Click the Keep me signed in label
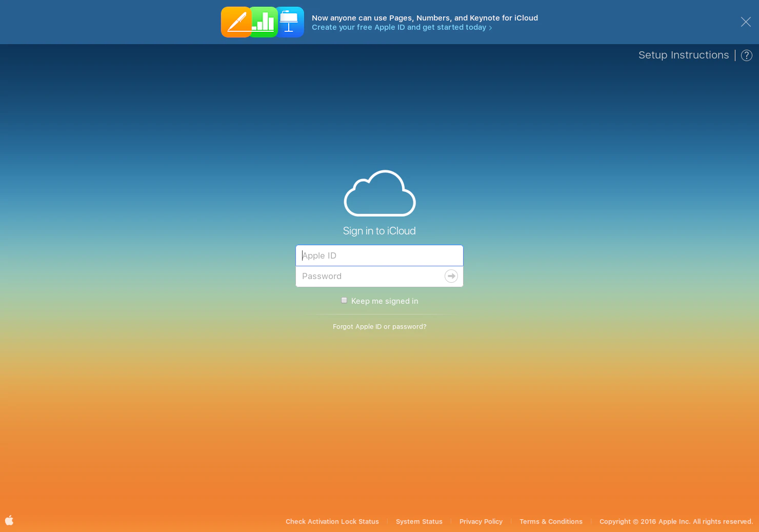Screen dimensions: 759x532 tap(385, 301)
